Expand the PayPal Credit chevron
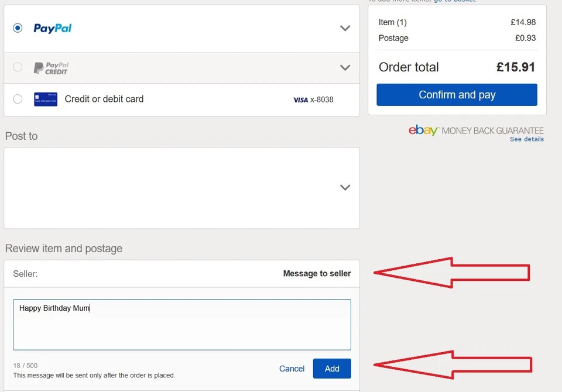This screenshot has width=562, height=392. pyautogui.click(x=345, y=68)
